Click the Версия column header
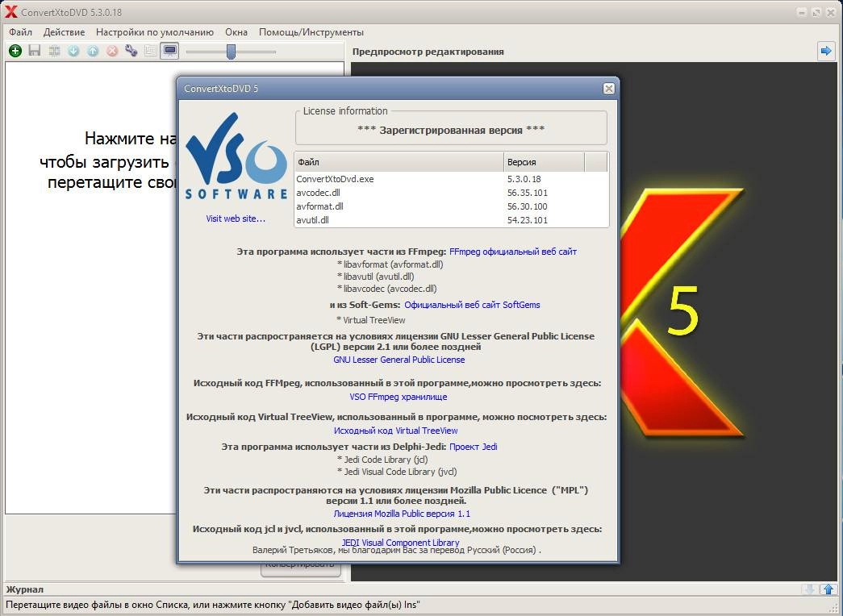The image size is (843, 616). click(x=544, y=162)
